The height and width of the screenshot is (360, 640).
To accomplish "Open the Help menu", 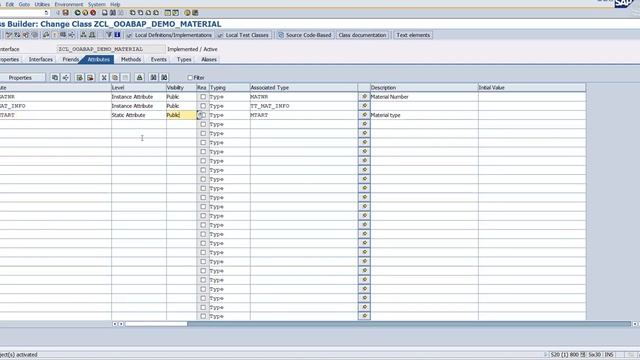I will [x=115, y=4].
